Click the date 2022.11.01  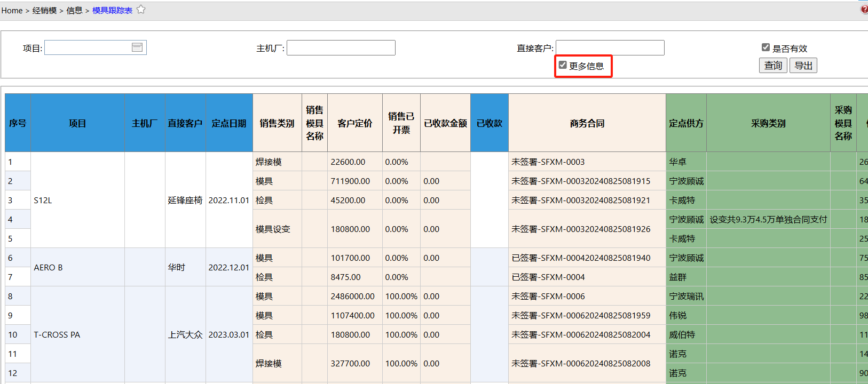pos(229,200)
